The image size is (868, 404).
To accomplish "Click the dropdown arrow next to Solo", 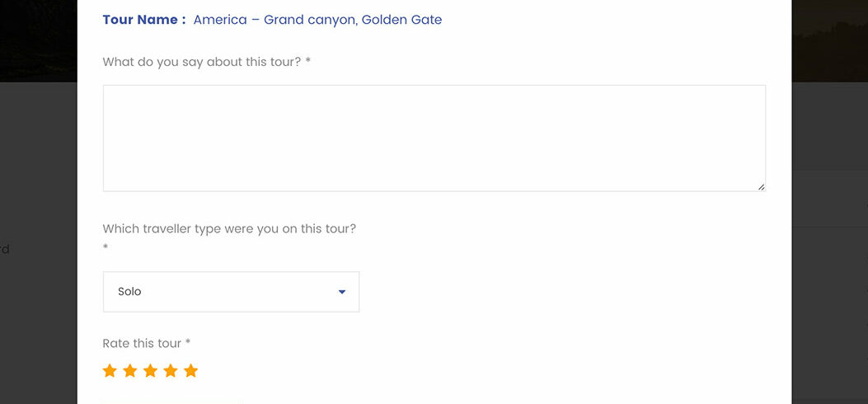I will click(x=342, y=292).
